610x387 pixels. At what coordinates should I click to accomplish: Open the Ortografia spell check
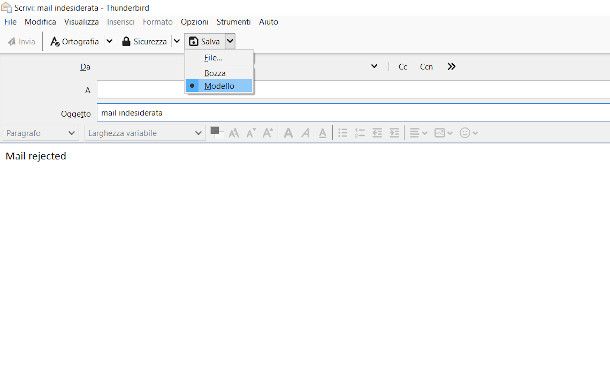click(x=75, y=42)
